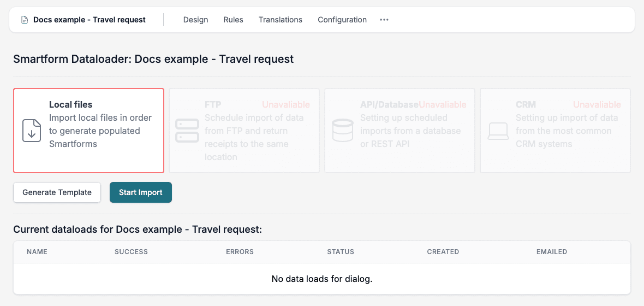This screenshot has height=306, width=644.
Task: Click the FTP server icon
Action: [187, 131]
